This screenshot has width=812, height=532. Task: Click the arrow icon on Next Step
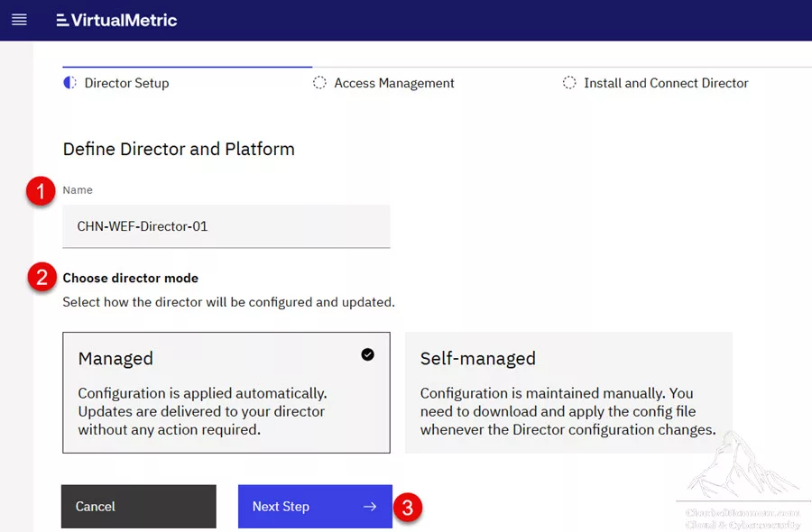[x=370, y=507]
